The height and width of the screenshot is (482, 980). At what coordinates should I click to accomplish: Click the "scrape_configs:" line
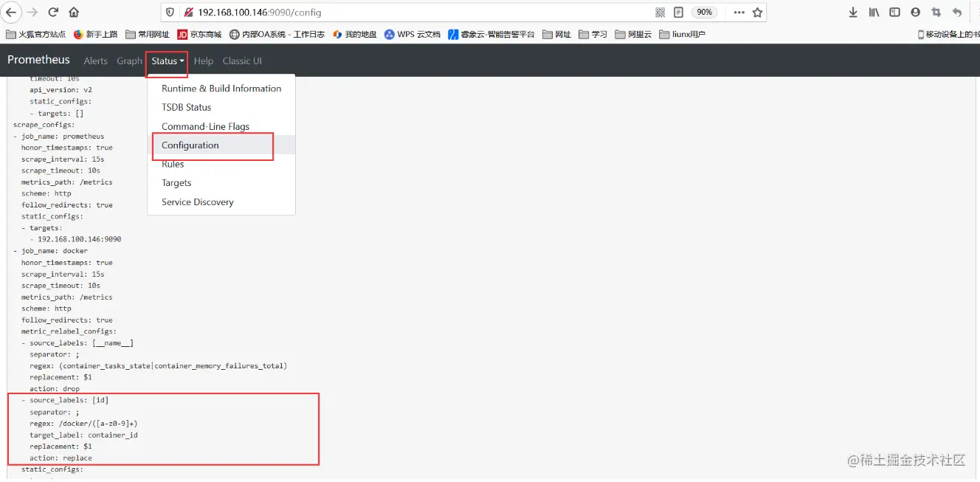coord(44,125)
